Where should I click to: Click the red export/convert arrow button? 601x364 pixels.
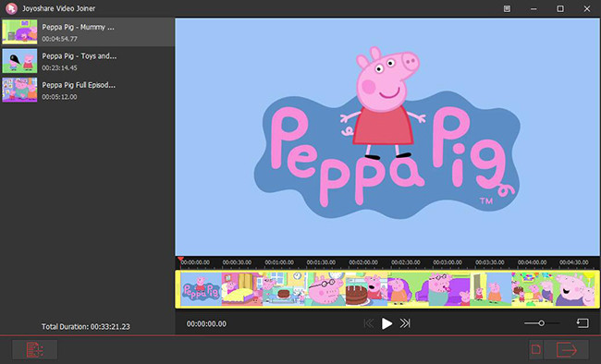[567, 350]
